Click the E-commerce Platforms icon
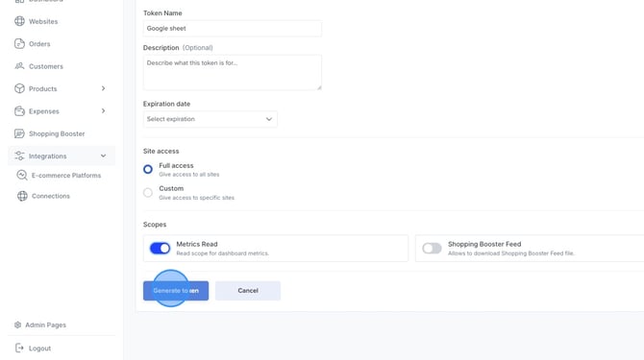 [22, 176]
